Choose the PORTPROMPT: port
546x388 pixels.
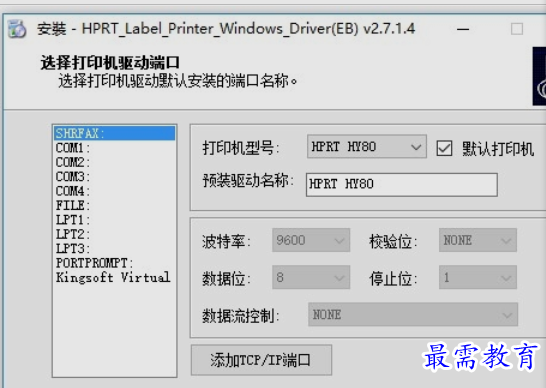114,263
